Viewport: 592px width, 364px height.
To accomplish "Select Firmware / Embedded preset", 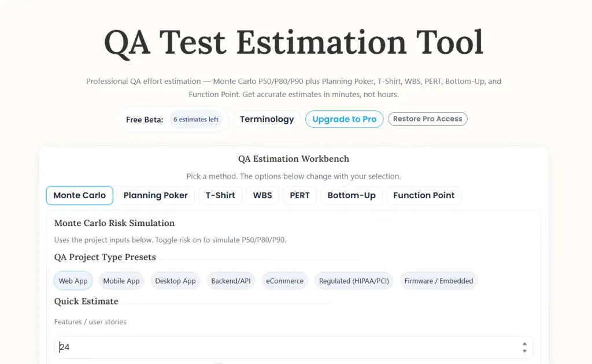I will (439, 281).
